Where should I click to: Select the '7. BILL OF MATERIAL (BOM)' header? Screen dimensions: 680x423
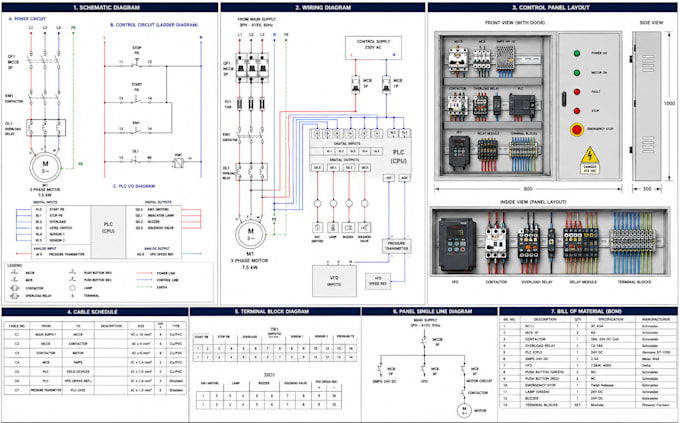586,311
